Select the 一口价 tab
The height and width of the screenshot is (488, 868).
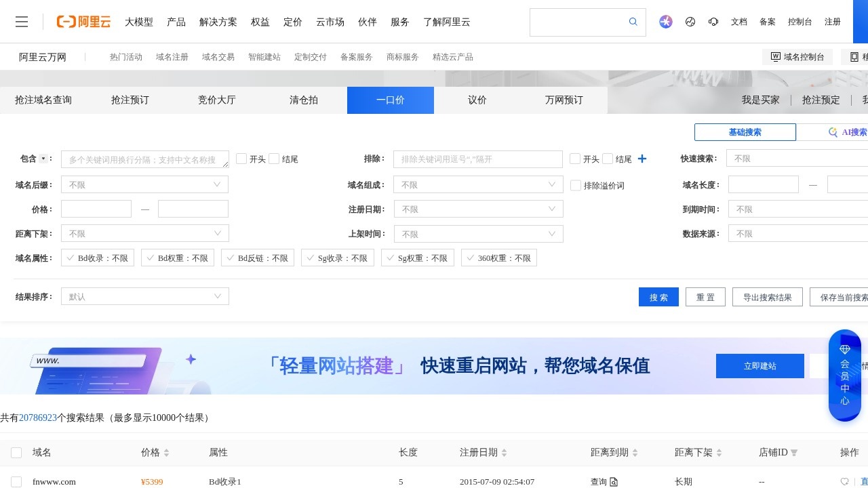coord(391,100)
